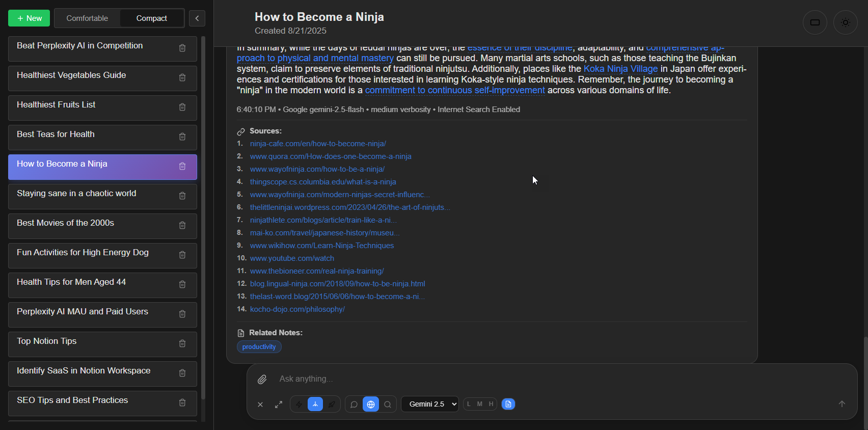Click the expand input arrows icon
This screenshot has height=430, width=868.
pyautogui.click(x=279, y=404)
